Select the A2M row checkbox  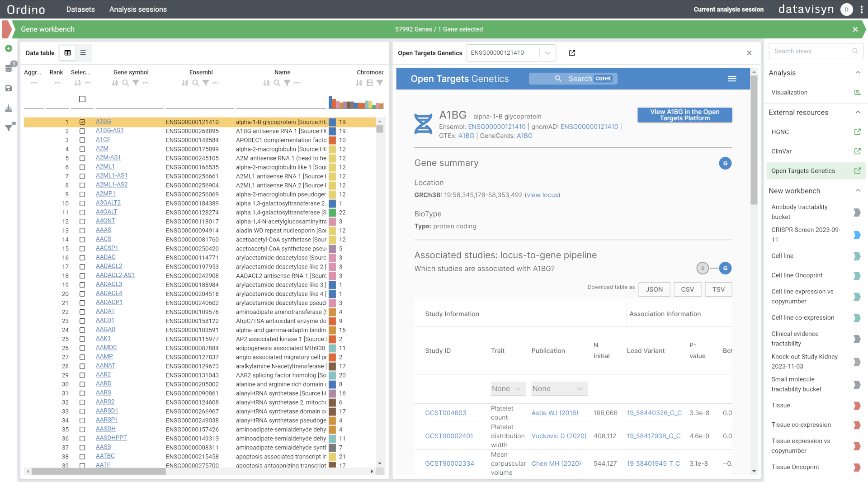(82, 149)
